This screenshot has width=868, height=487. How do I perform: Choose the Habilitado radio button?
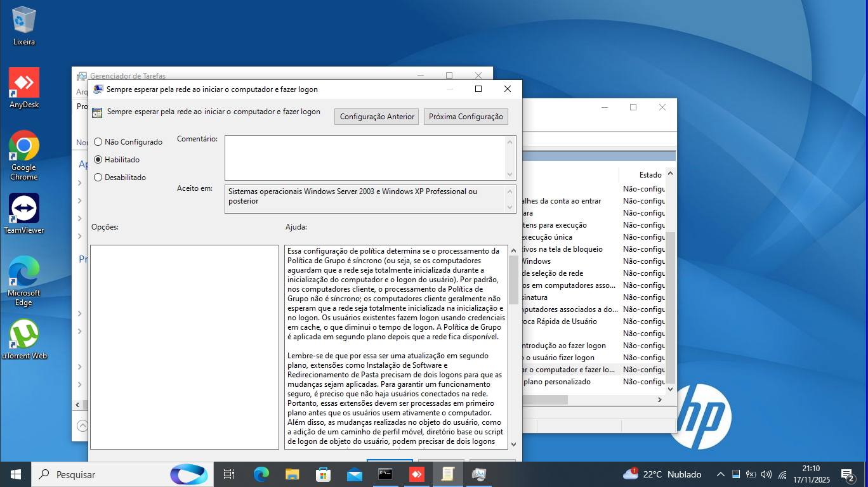[x=98, y=160]
